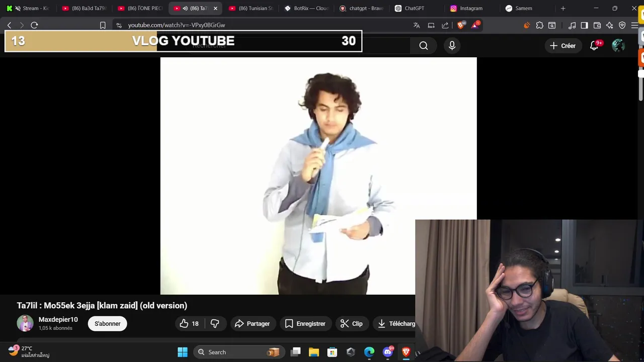Switch to the Instagram tab

point(472,8)
